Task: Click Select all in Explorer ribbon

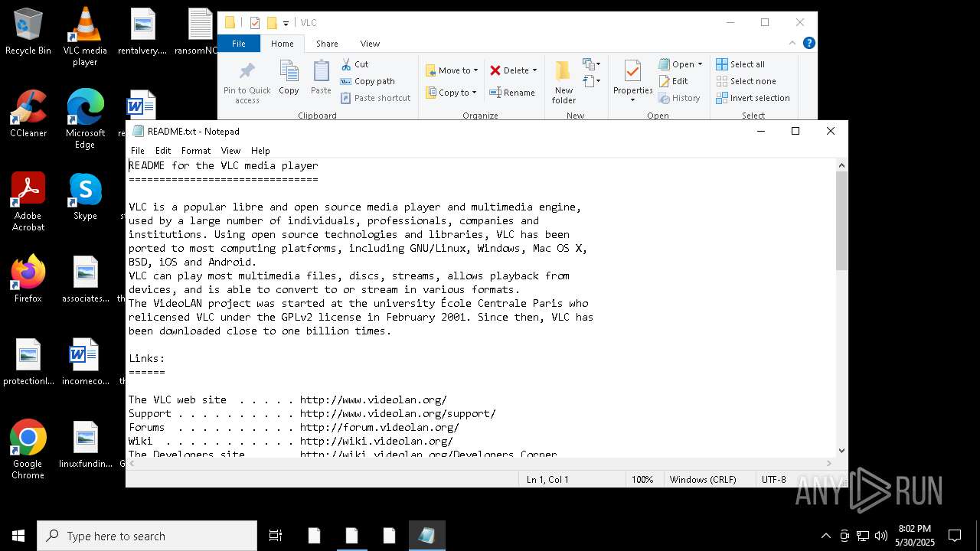Action: (740, 64)
